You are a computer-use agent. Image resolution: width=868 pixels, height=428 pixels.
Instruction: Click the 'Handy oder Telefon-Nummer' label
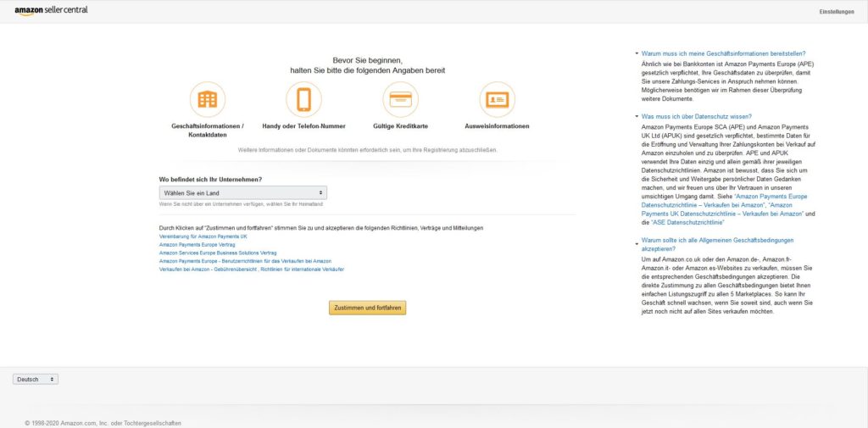click(x=304, y=126)
